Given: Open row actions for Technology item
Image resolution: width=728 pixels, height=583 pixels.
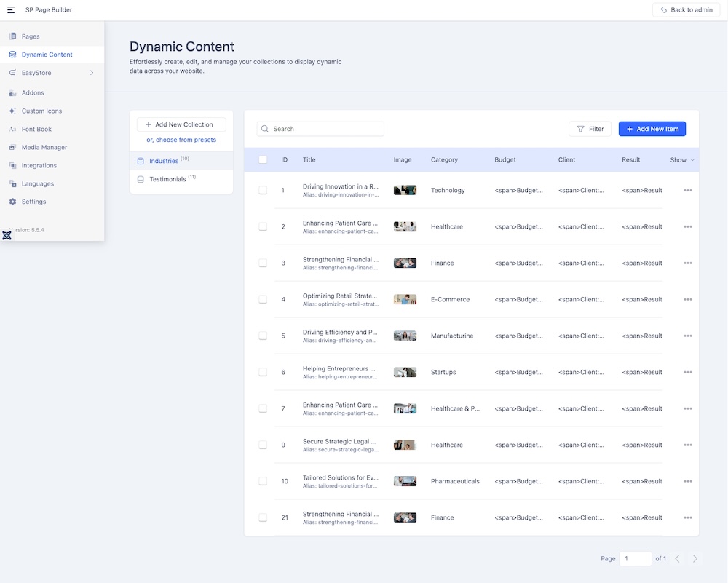Looking at the screenshot, I should [x=687, y=191].
